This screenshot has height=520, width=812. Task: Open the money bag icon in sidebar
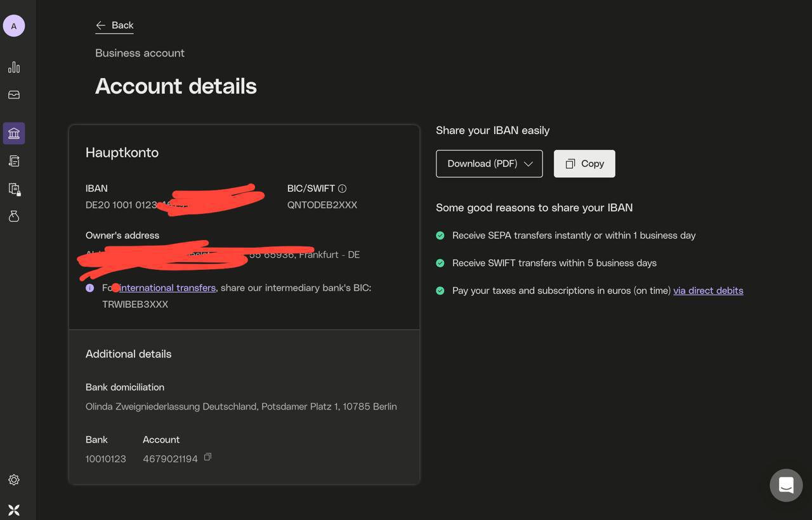tap(14, 217)
